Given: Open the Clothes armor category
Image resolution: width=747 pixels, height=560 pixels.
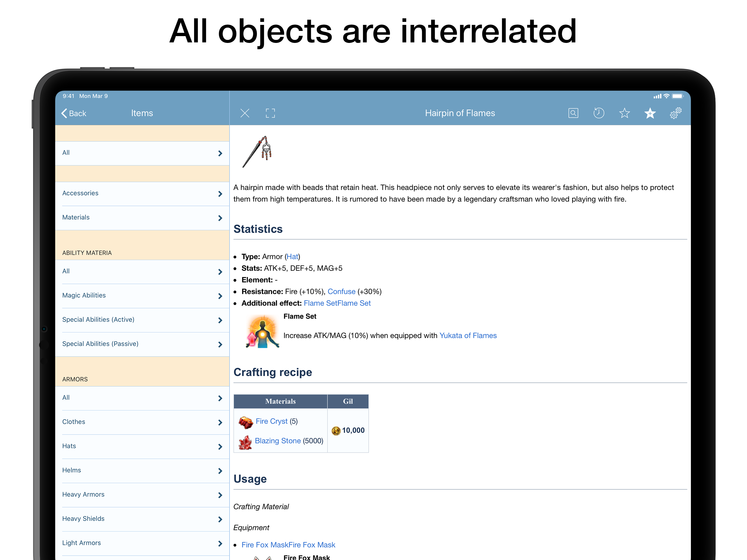Looking at the screenshot, I should coord(142,422).
